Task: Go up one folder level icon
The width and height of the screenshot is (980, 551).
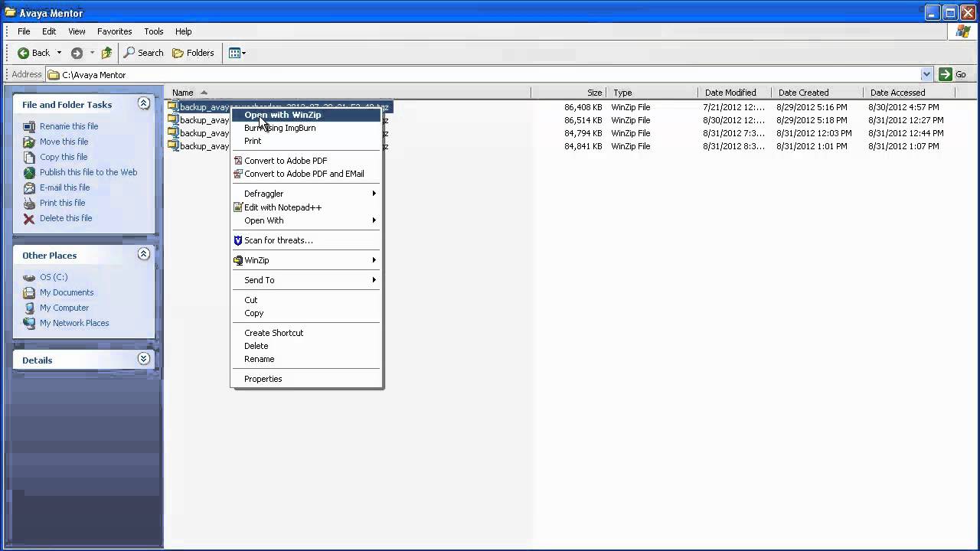Action: (106, 53)
